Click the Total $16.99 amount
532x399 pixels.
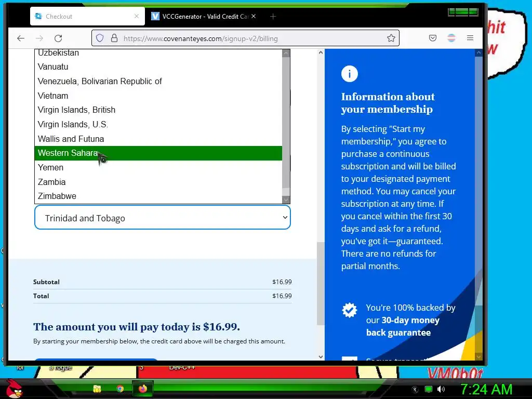pos(282,296)
